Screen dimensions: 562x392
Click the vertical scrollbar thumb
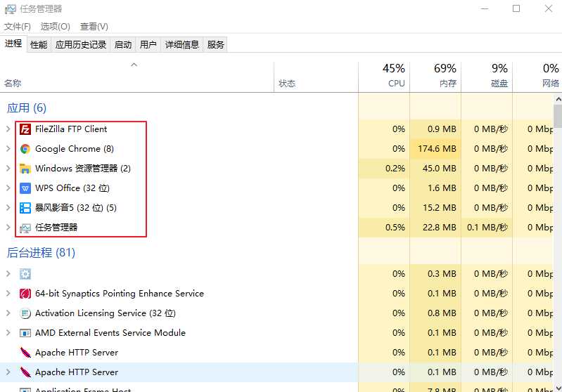pyautogui.click(x=558, y=116)
